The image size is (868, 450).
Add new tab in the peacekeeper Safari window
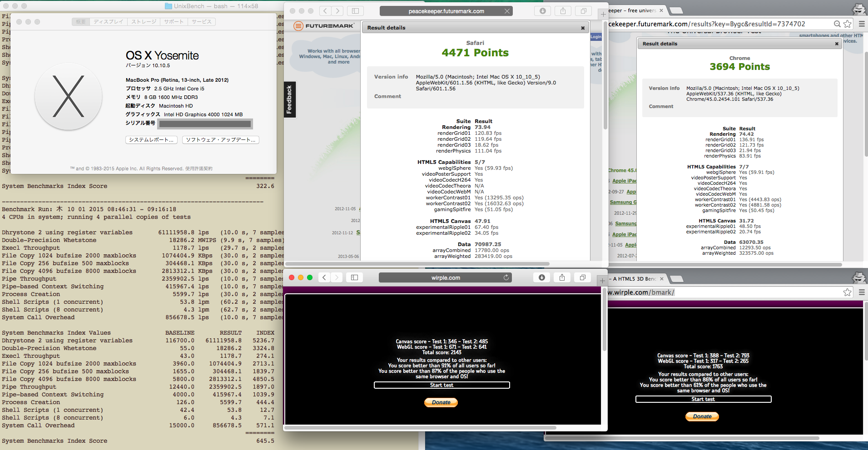603,14
